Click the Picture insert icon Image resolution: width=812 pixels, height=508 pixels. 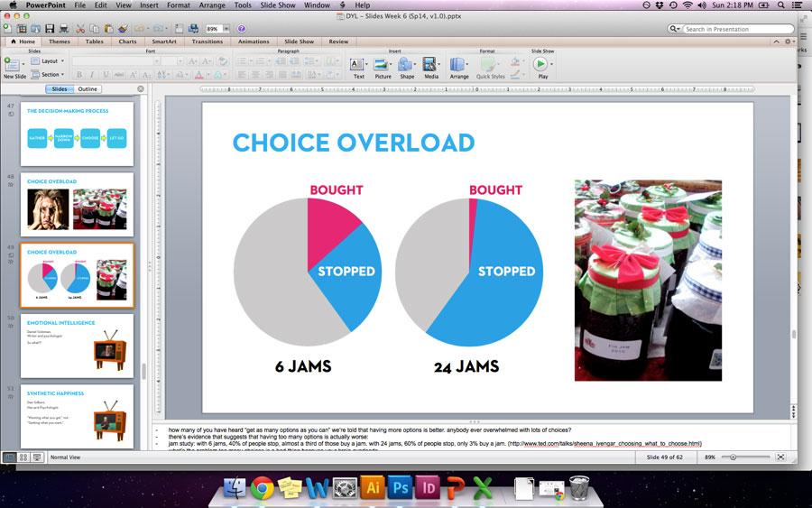pyautogui.click(x=381, y=64)
